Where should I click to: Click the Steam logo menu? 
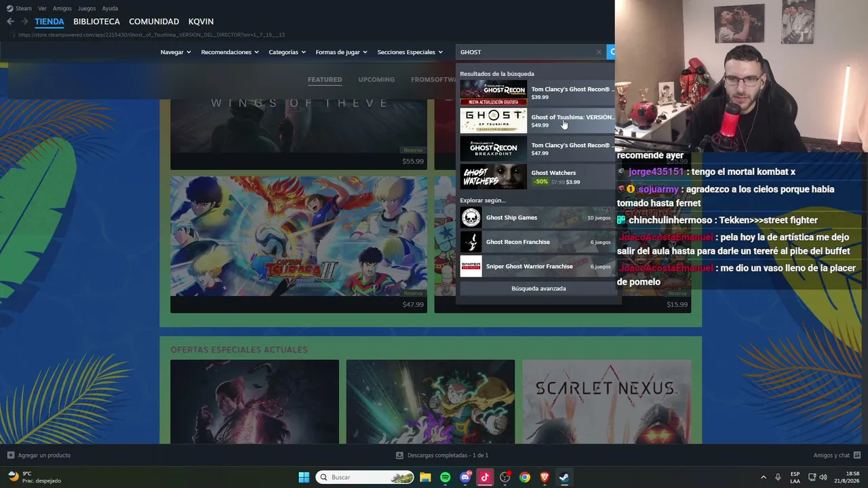(x=8, y=8)
